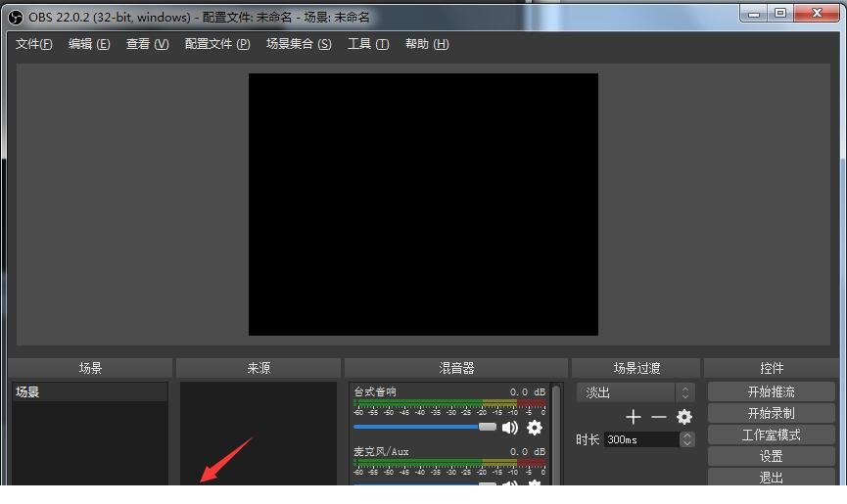
Task: Open the 工具(T) menu
Action: pos(368,44)
